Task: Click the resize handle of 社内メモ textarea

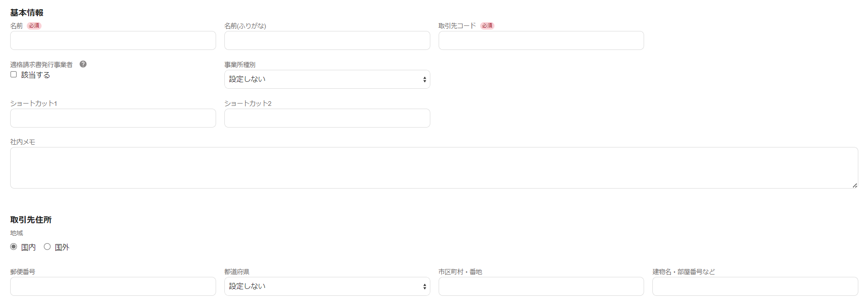Action: tap(855, 185)
